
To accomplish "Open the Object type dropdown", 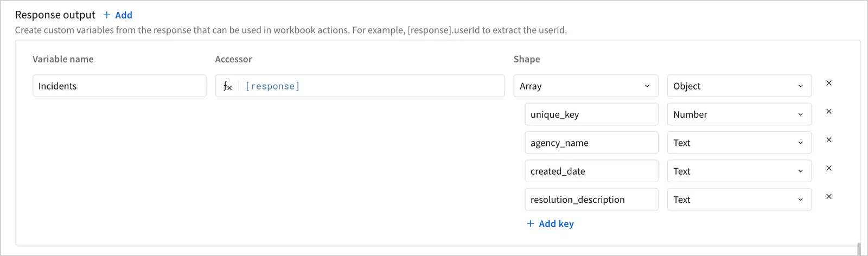I will tap(739, 86).
